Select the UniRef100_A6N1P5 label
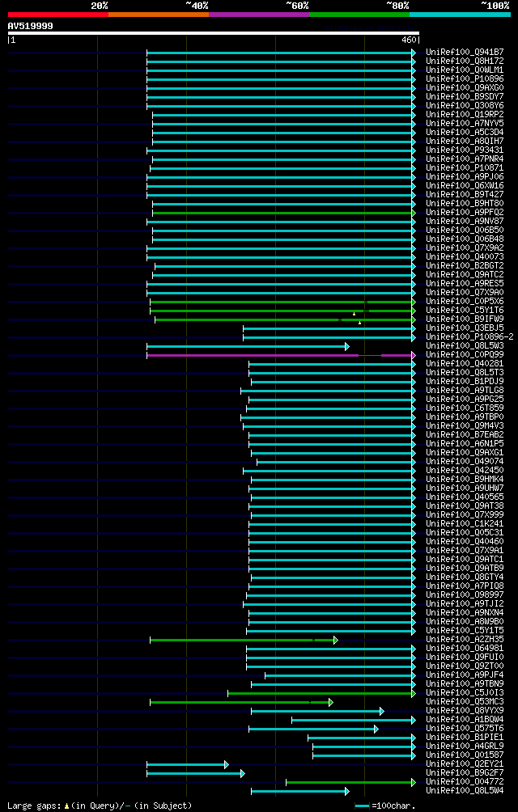This screenshot has height=812, width=518. click(465, 443)
